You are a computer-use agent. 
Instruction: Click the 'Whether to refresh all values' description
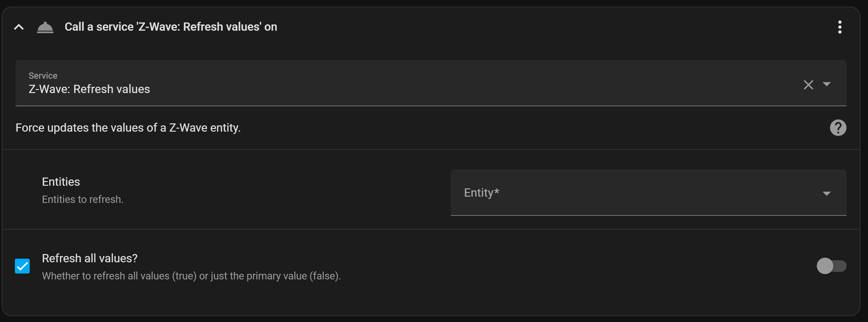pyautogui.click(x=191, y=276)
